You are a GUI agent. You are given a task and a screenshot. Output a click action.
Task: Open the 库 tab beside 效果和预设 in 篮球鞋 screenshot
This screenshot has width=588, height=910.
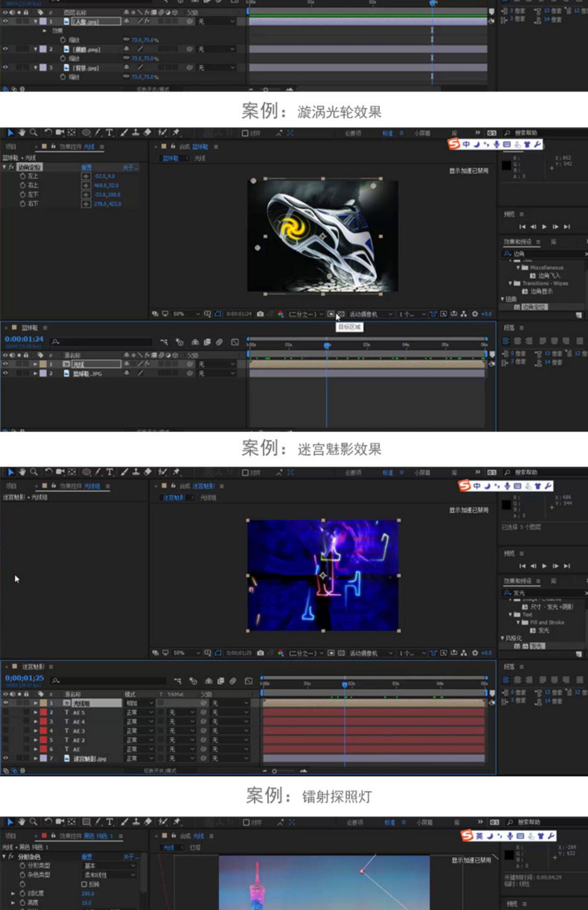pyautogui.click(x=554, y=242)
